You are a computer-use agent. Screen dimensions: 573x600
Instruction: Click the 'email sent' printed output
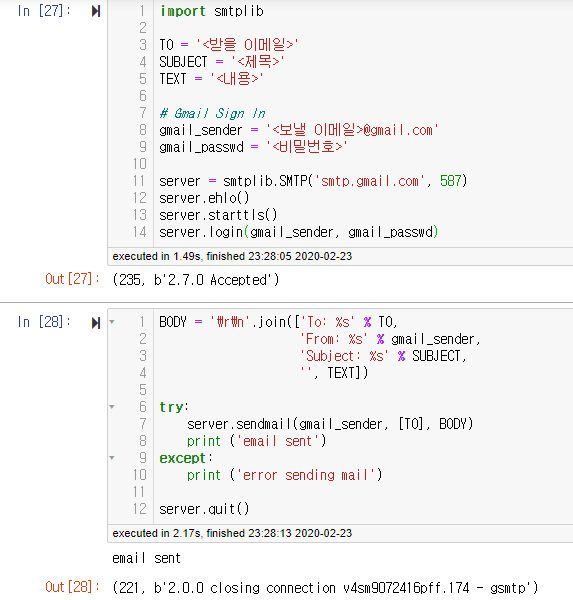(146, 558)
